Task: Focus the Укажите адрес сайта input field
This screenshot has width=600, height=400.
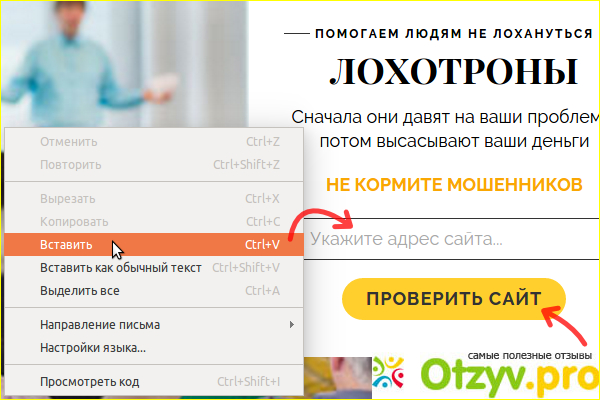Action: pyautogui.click(x=440, y=240)
